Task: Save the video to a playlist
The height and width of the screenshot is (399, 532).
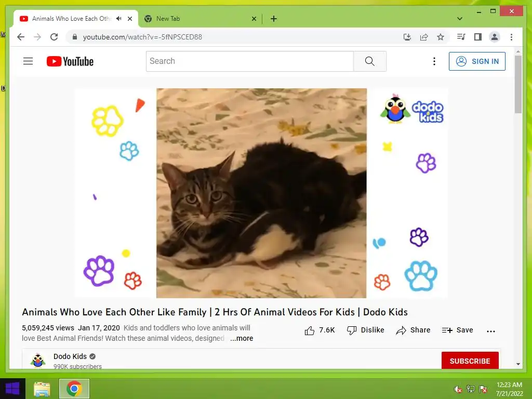Action: click(x=457, y=330)
